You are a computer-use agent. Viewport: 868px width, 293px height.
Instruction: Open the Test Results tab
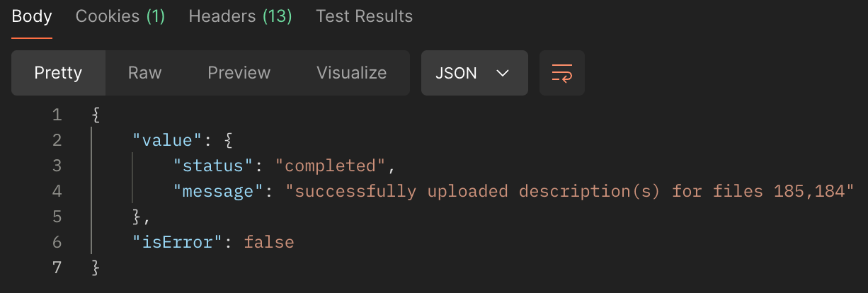[364, 16]
